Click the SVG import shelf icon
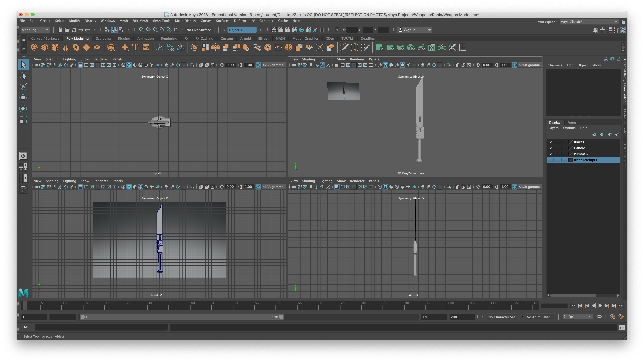This screenshot has height=362, width=644. (x=146, y=47)
